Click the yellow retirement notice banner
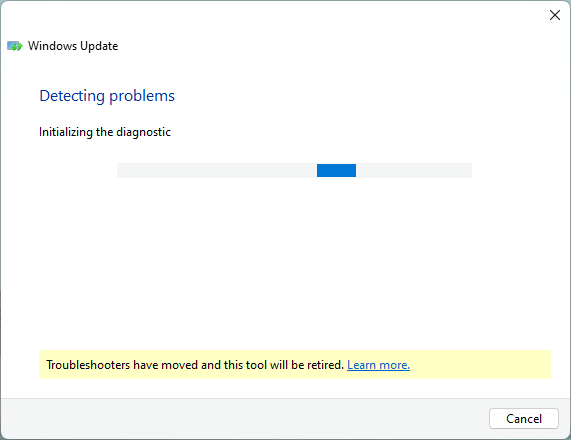Image resolution: width=571 pixels, height=440 pixels. pyautogui.click(x=295, y=365)
